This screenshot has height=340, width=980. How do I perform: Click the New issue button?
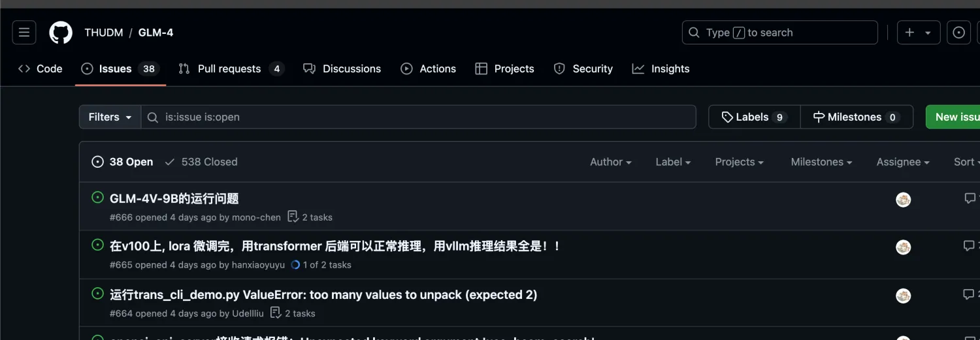coord(953,117)
